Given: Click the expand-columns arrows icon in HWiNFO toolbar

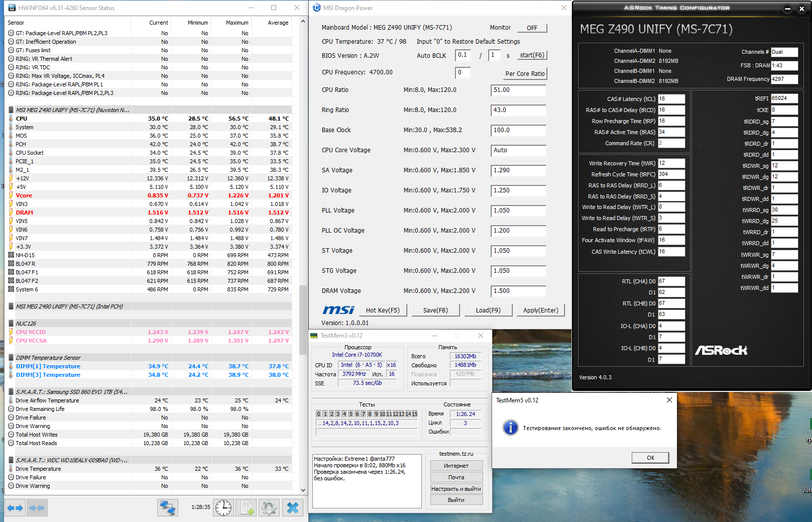Looking at the screenshot, I should coord(15,508).
